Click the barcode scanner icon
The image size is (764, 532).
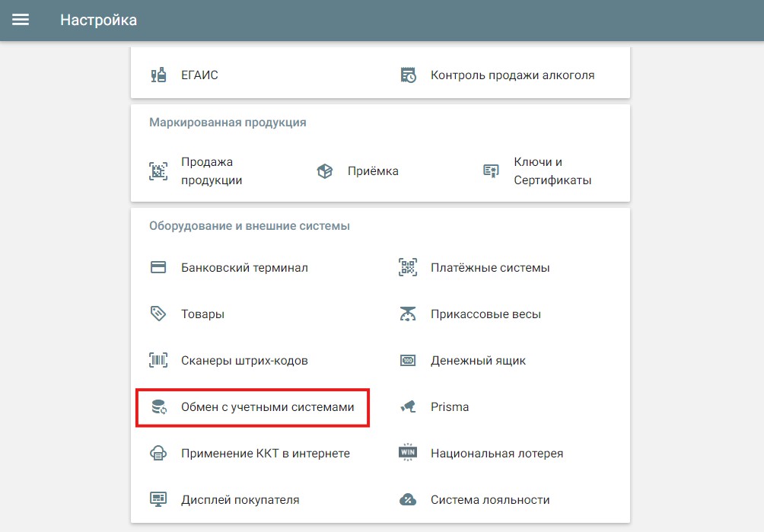(158, 360)
